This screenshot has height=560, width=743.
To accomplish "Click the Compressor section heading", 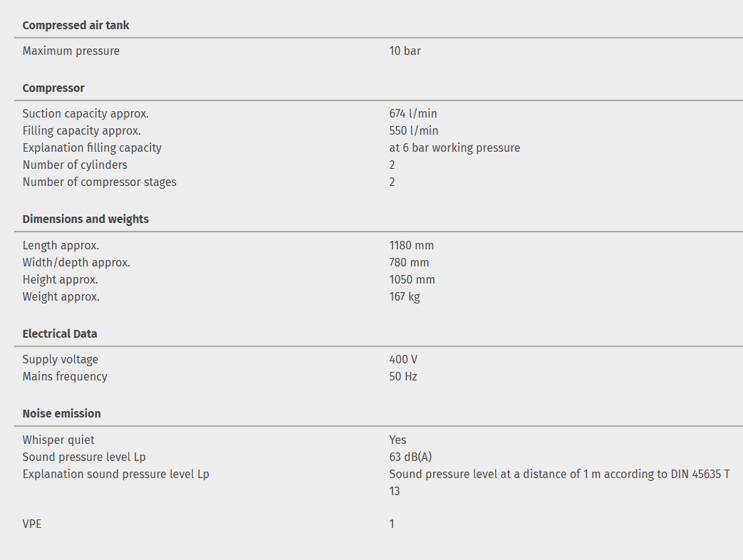I will [53, 88].
